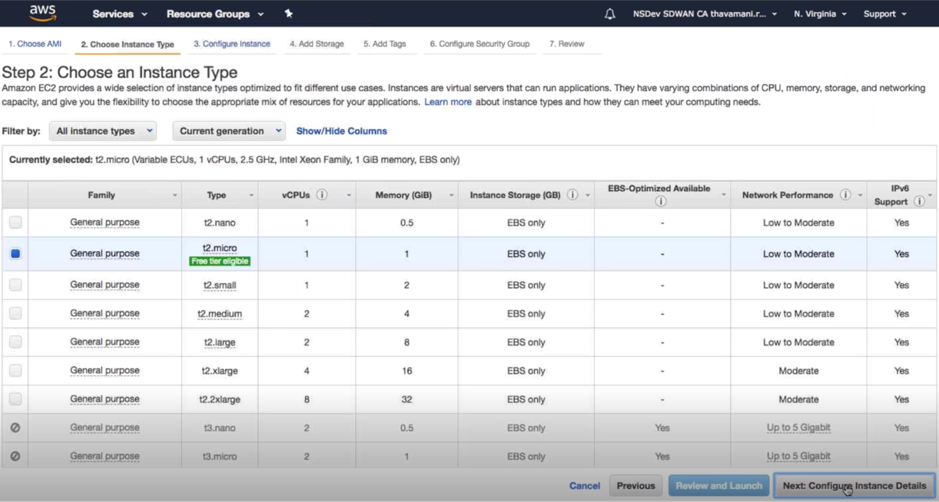Open the notifications bell icon
Image resolution: width=939 pixels, height=502 pixels.
tap(610, 14)
